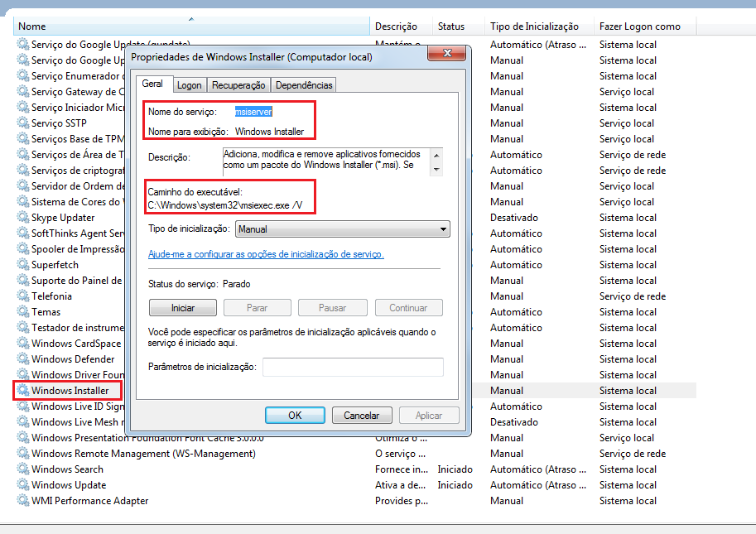Click the gear icon beside Temas
756x534 pixels.
(22, 312)
